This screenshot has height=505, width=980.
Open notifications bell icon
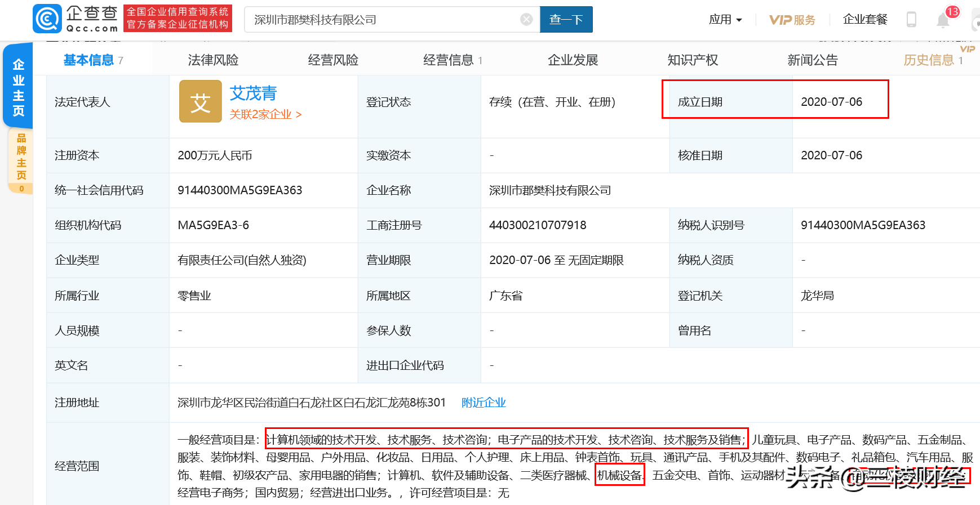943,20
